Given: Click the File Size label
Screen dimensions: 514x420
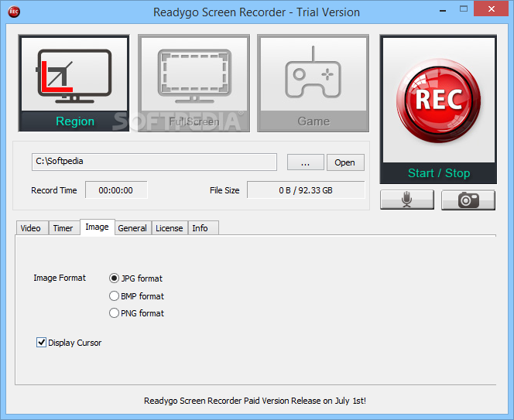Looking at the screenshot, I should 224,190.
